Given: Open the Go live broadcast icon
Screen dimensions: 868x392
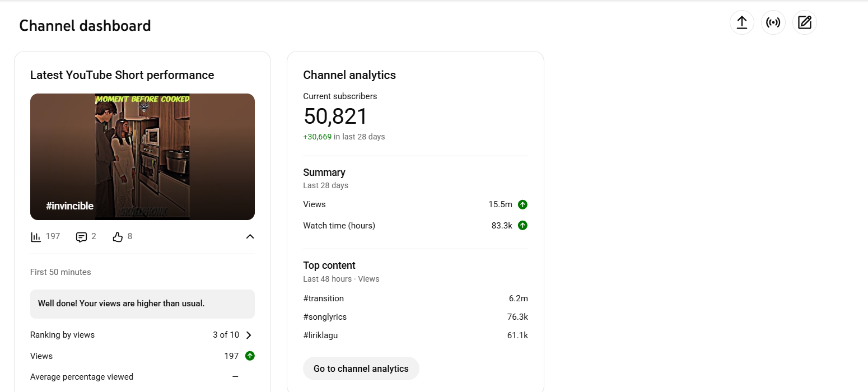Looking at the screenshot, I should pyautogui.click(x=773, y=22).
